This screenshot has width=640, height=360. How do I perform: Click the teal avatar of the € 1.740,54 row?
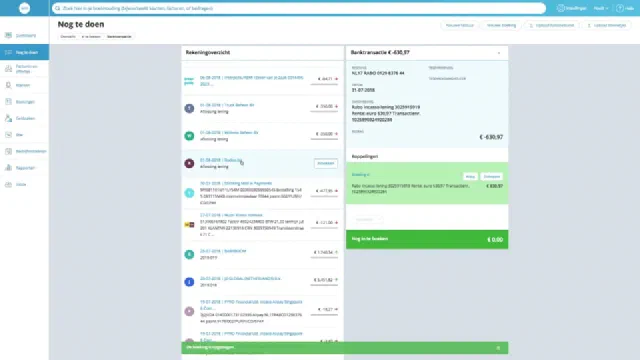[x=189, y=254]
